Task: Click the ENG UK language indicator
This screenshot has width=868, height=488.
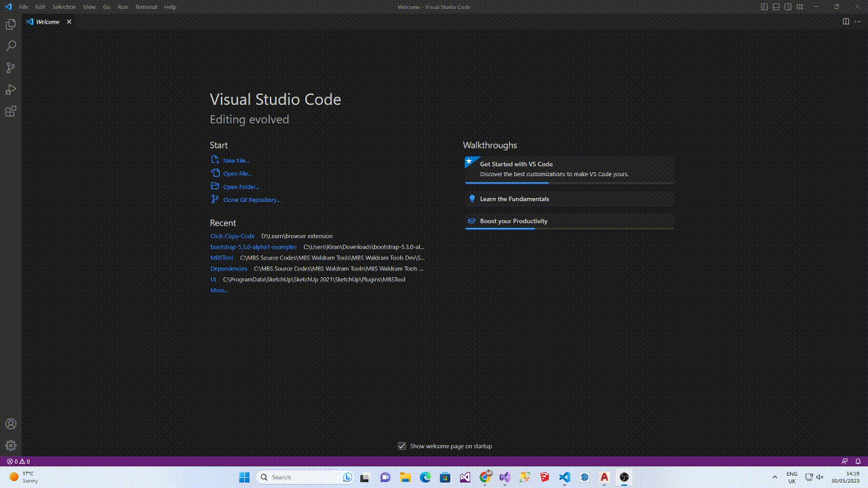Action: pyautogui.click(x=791, y=477)
